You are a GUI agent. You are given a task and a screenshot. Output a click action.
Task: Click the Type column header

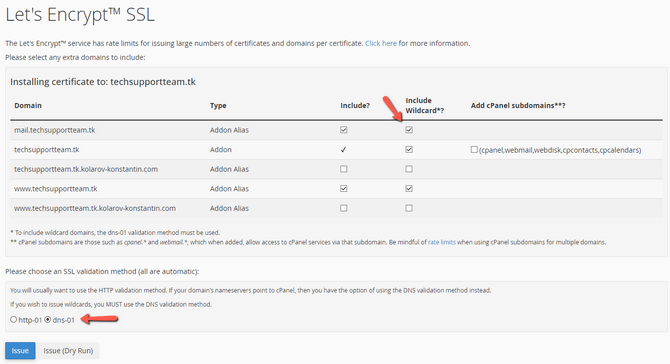218,106
